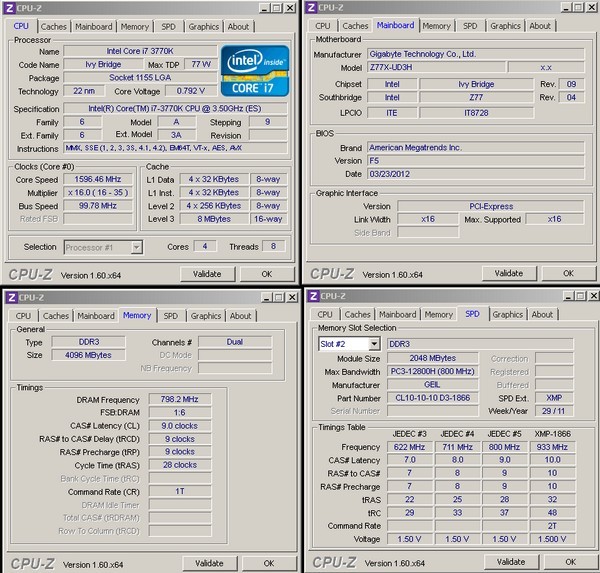Open Mainboard tab in the SPD window

pos(398,314)
